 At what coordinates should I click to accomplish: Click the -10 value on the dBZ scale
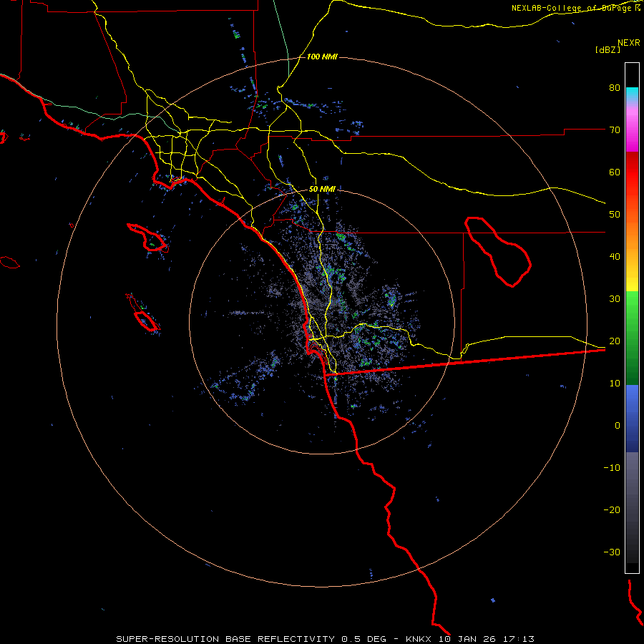(612, 468)
